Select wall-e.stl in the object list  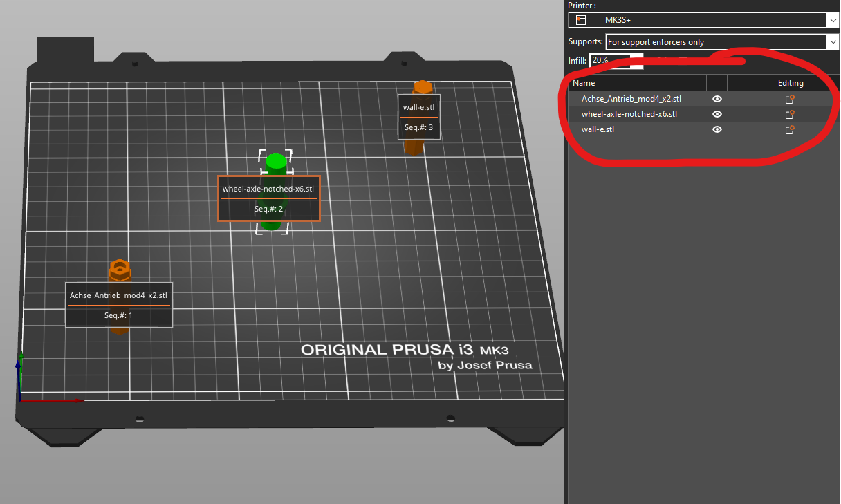pyautogui.click(x=598, y=129)
